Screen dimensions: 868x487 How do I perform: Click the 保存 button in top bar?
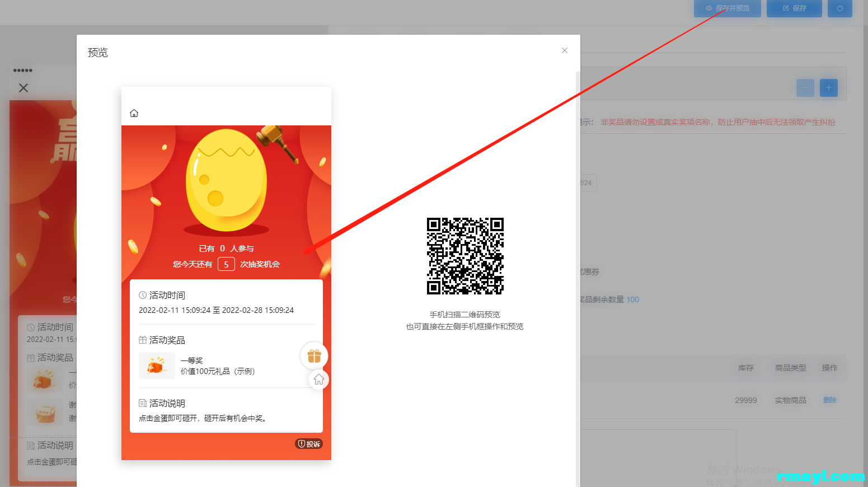pyautogui.click(x=794, y=8)
